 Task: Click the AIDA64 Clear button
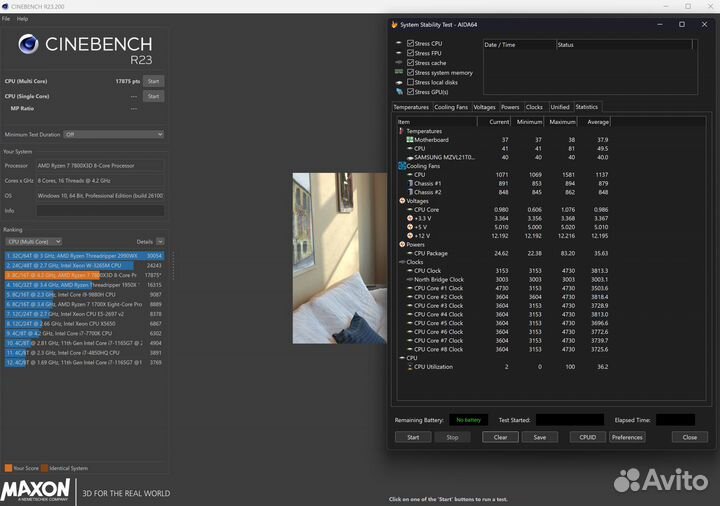[x=500, y=437]
